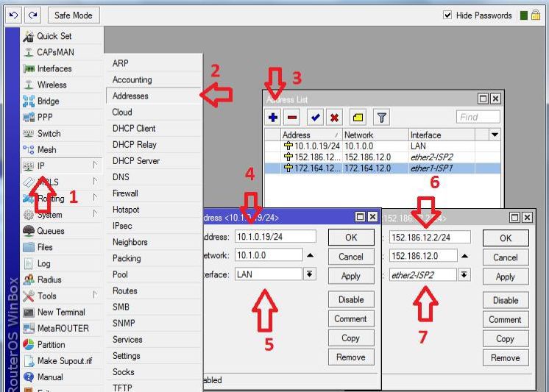Open Mesh from the sidebar

click(x=63, y=150)
